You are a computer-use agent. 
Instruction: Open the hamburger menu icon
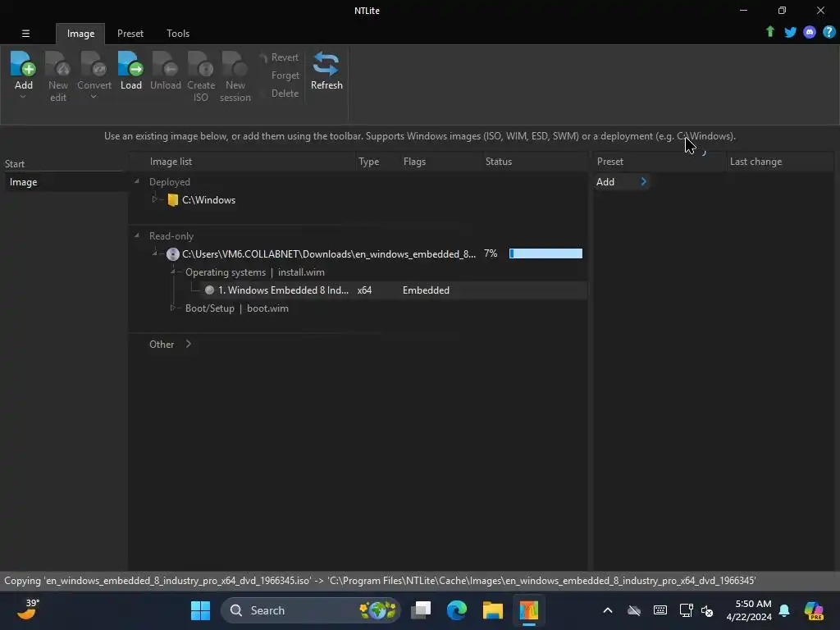pos(25,33)
